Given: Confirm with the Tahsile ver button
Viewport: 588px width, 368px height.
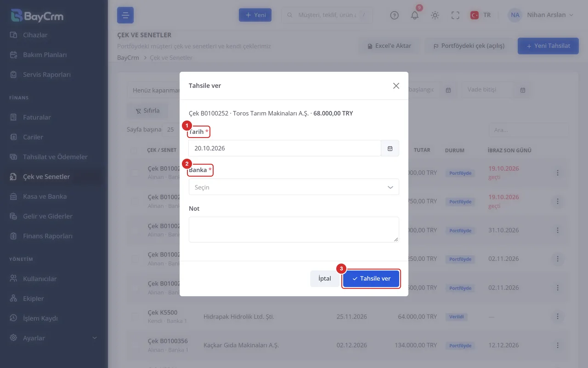Looking at the screenshot, I should (x=371, y=279).
